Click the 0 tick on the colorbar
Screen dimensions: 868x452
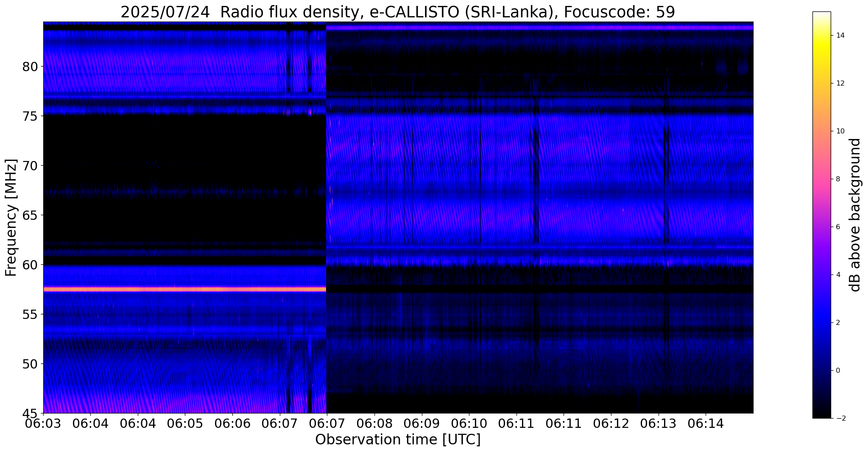[837, 370]
